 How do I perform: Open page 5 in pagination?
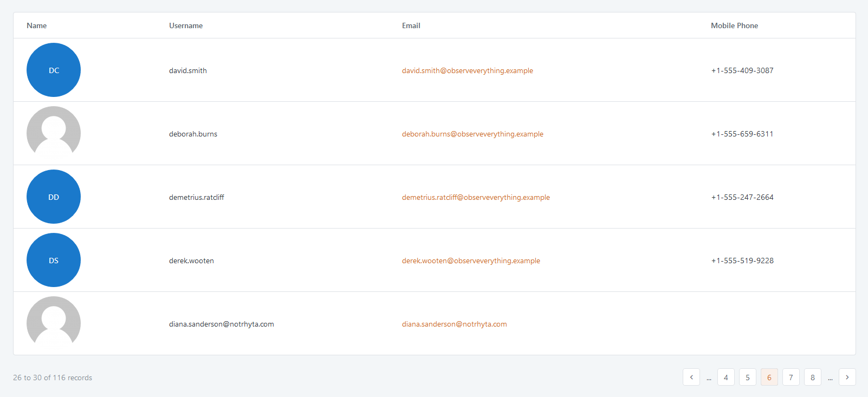click(748, 377)
